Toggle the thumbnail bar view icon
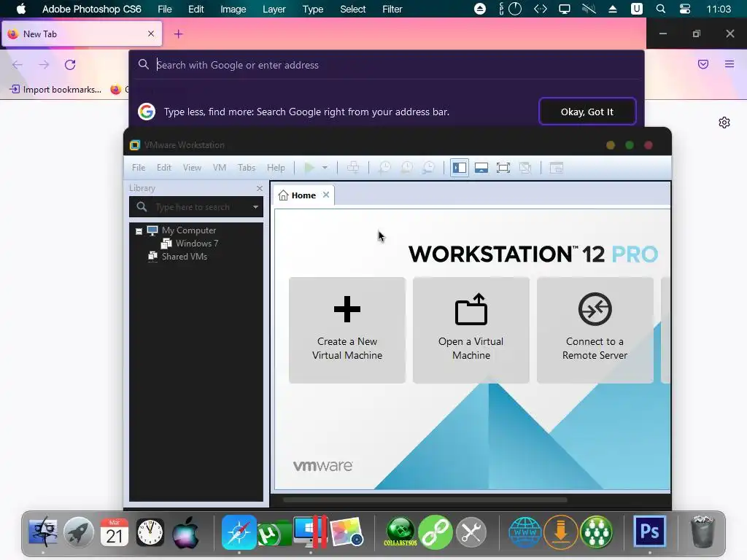 (481, 168)
